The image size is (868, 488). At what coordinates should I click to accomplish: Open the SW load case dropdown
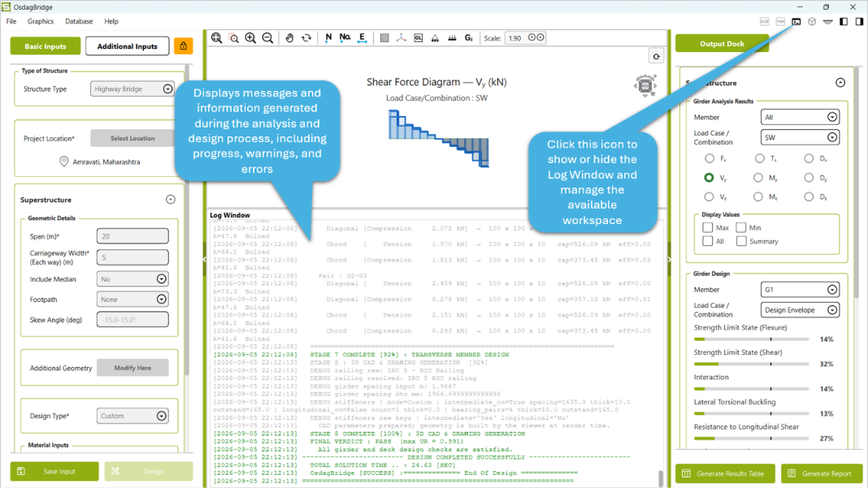[800, 137]
